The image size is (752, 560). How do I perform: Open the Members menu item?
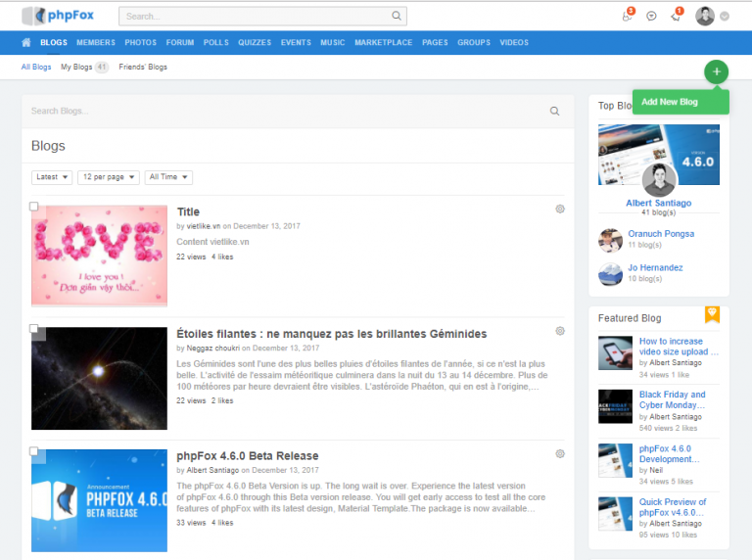point(96,43)
